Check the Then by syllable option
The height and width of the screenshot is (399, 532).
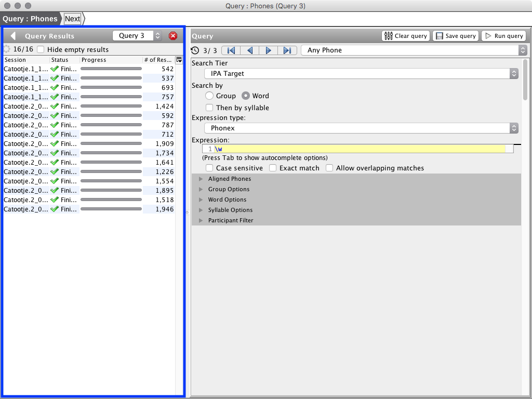point(209,108)
